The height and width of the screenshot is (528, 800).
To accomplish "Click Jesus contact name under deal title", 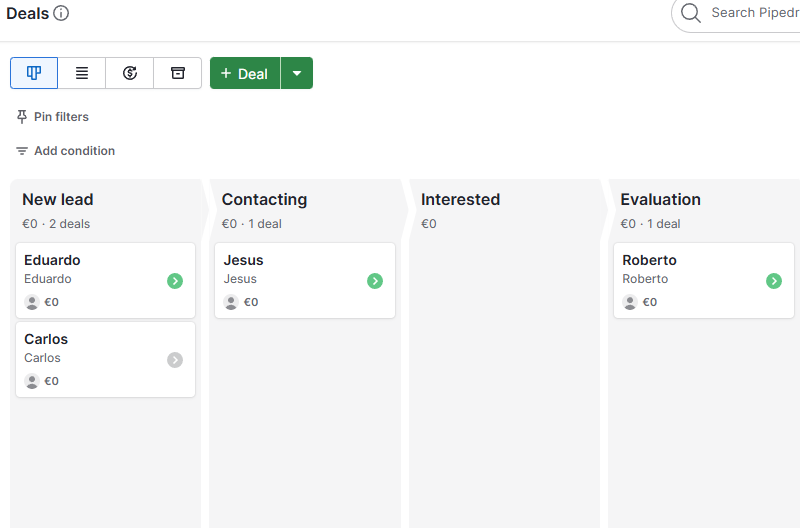I will coord(240,279).
